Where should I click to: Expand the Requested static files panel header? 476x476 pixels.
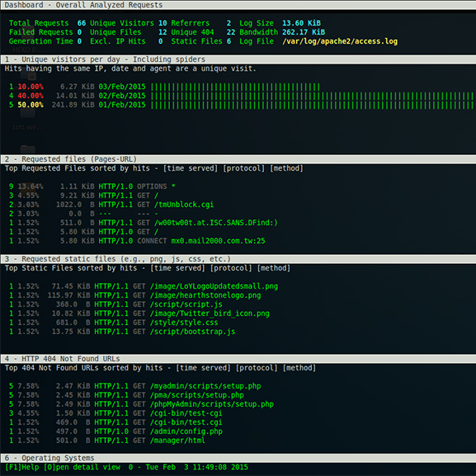point(238,259)
